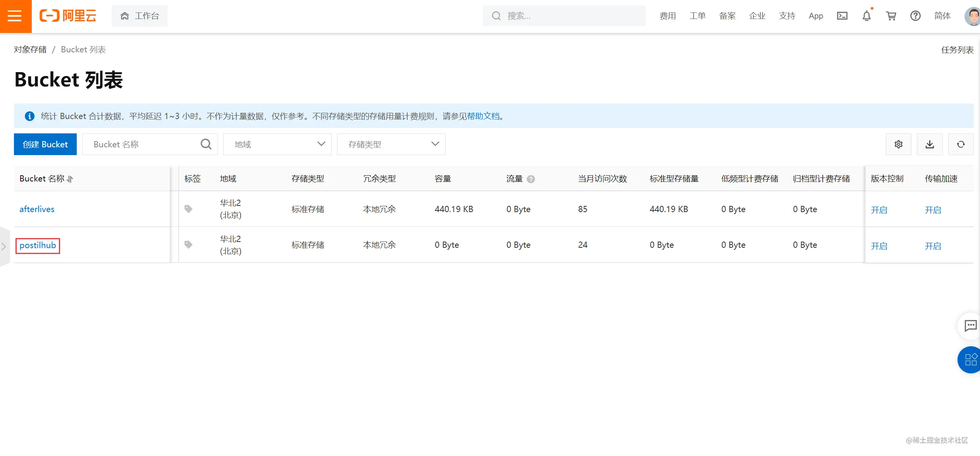Open the 支持 menu

pos(787,16)
